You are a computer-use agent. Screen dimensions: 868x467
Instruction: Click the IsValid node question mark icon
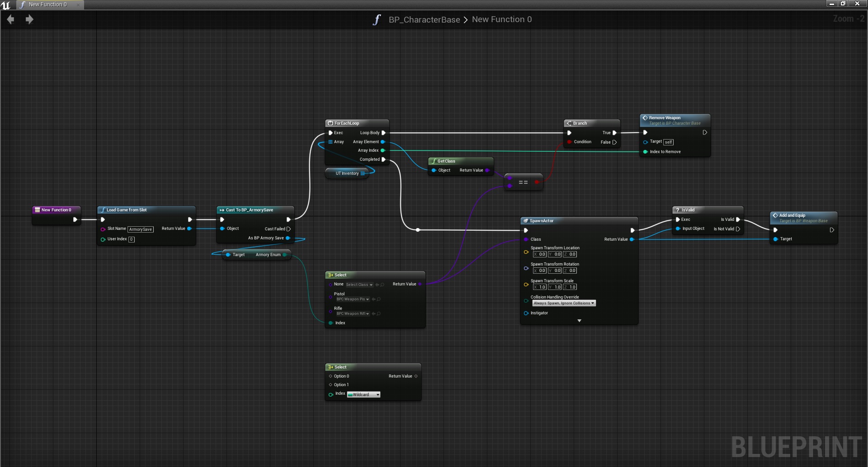coord(677,210)
